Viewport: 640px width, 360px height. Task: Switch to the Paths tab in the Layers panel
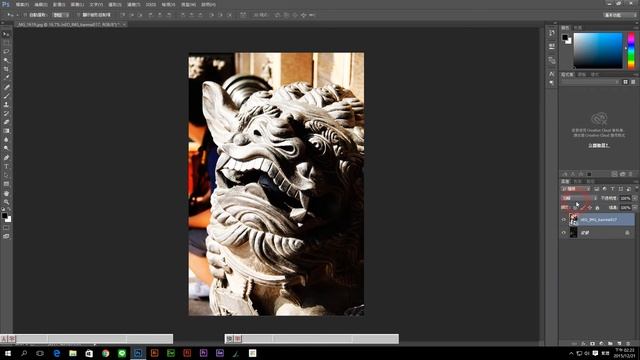point(590,181)
